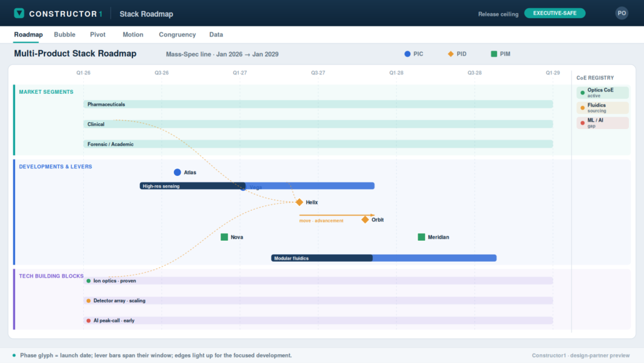The width and height of the screenshot is (644, 363).
Task: Click the Multi-Product Stack Roadmap title
Action: 75,53
